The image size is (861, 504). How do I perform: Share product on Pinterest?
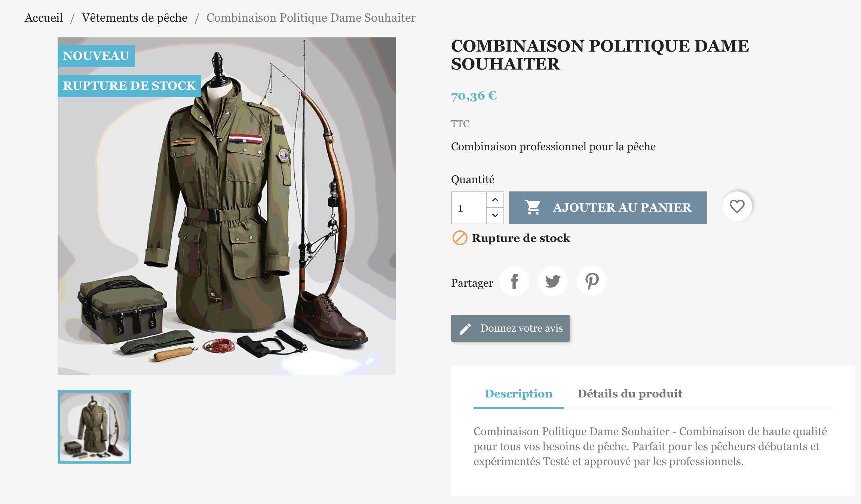591,281
